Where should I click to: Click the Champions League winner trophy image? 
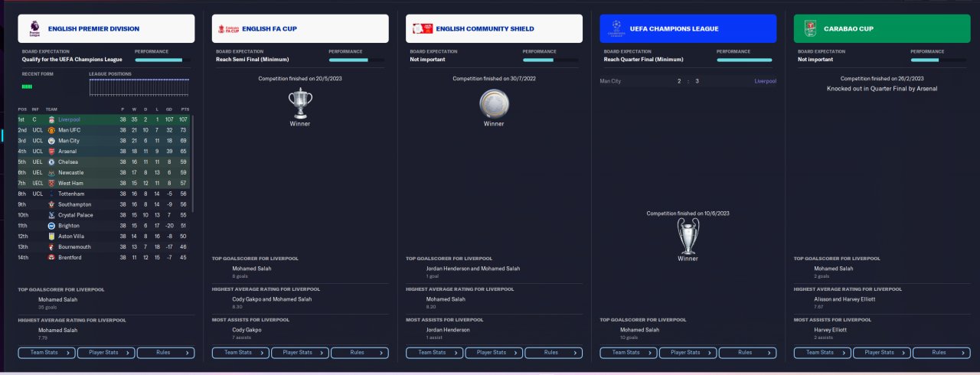(x=688, y=236)
